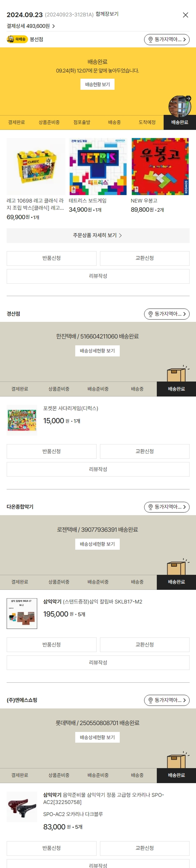Viewport: 196px width, 868px height.
Task: Expand 주문상품 자세히 보기
Action: tap(98, 236)
